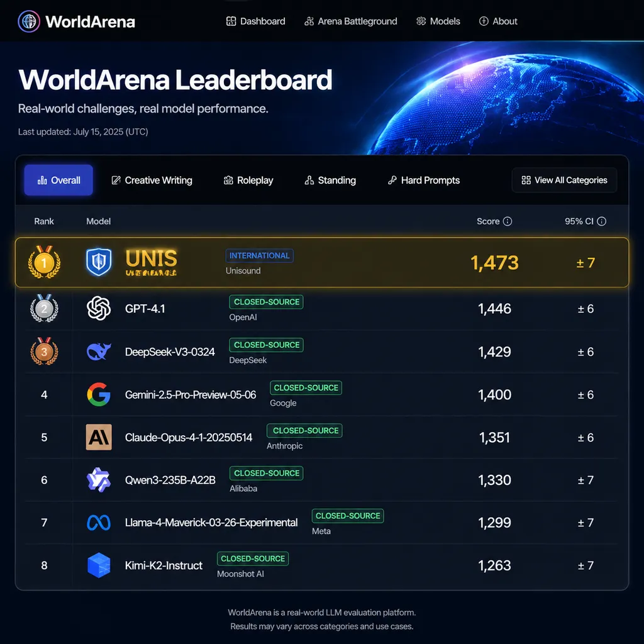This screenshot has height=644, width=644.
Task: Click the Gemini score 1,400
Action: coord(494,395)
